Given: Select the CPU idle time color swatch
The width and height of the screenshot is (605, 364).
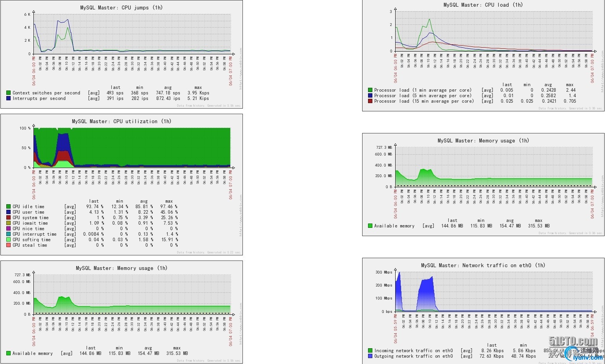Looking at the screenshot, I should [8, 207].
